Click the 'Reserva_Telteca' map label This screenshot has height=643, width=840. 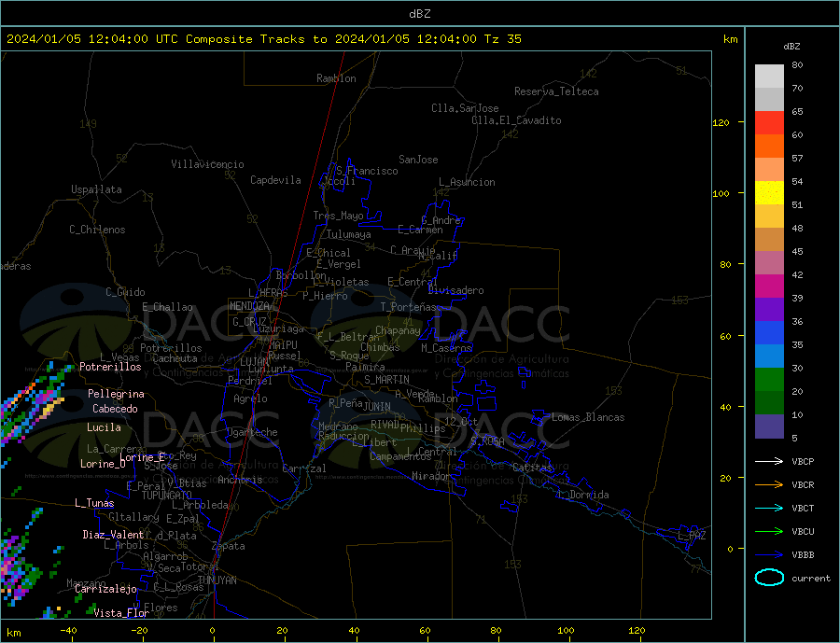tap(556, 91)
